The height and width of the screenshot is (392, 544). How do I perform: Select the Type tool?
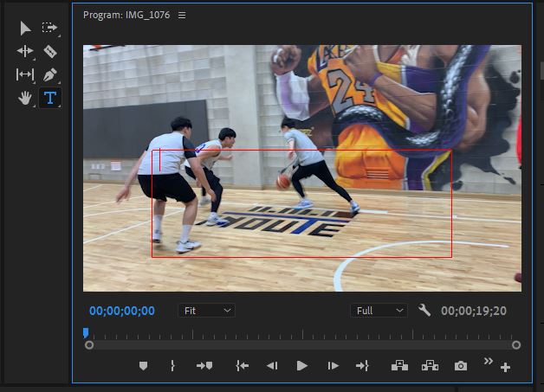(x=50, y=98)
